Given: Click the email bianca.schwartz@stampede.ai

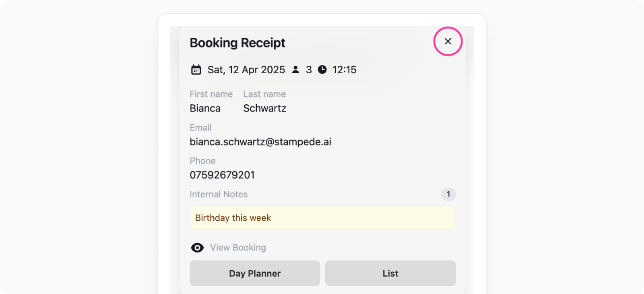Looking at the screenshot, I should 260,142.
